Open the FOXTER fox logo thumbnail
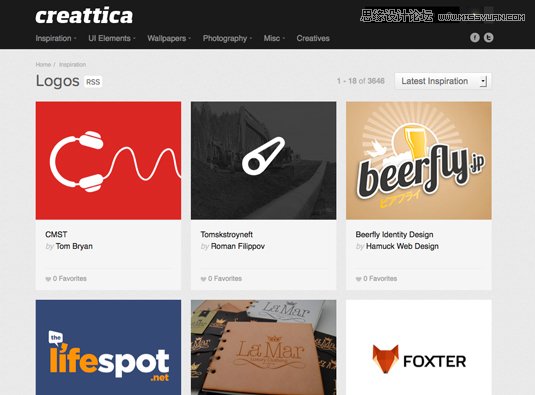Viewport: 535px width, 395px height. click(x=419, y=348)
